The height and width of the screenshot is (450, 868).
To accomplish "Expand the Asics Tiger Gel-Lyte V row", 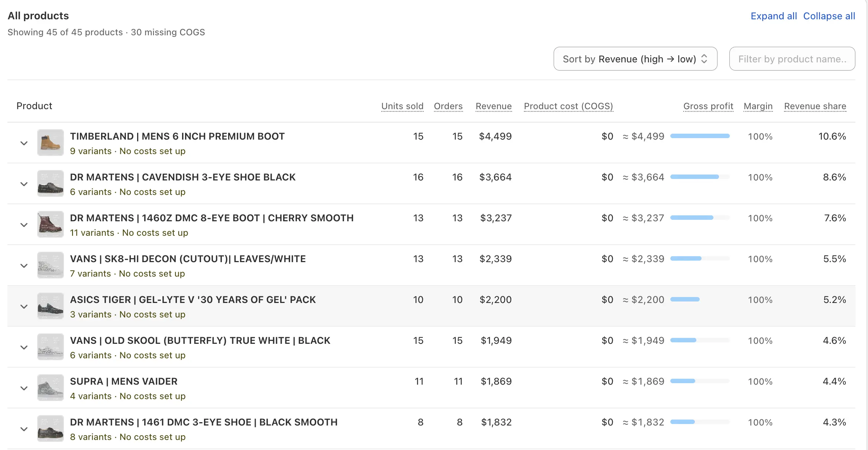I will point(24,306).
